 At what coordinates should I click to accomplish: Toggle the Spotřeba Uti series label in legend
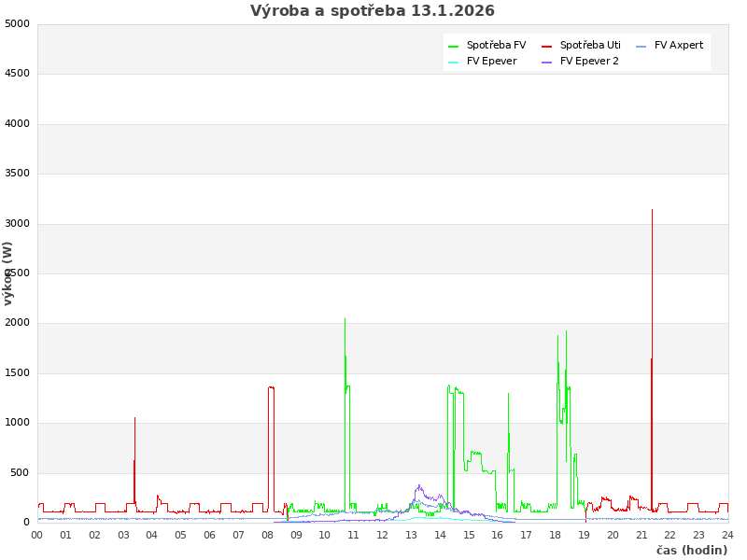point(590,45)
